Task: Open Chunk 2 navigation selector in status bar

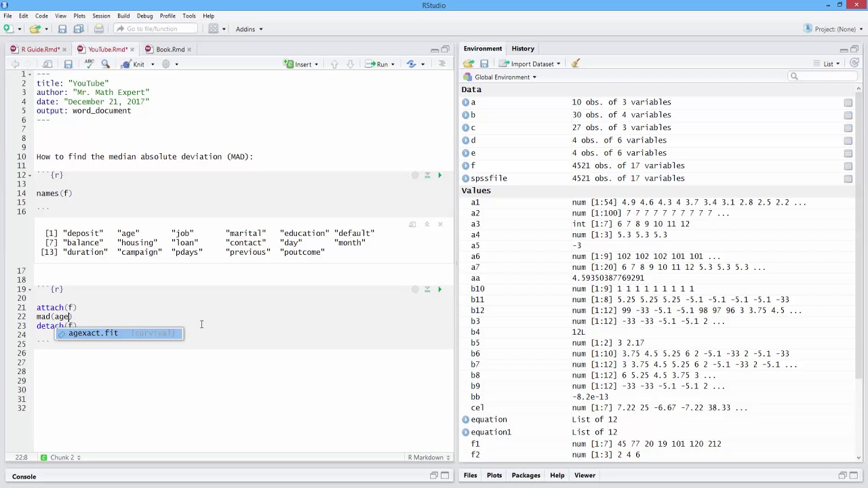Action: [x=61, y=457]
